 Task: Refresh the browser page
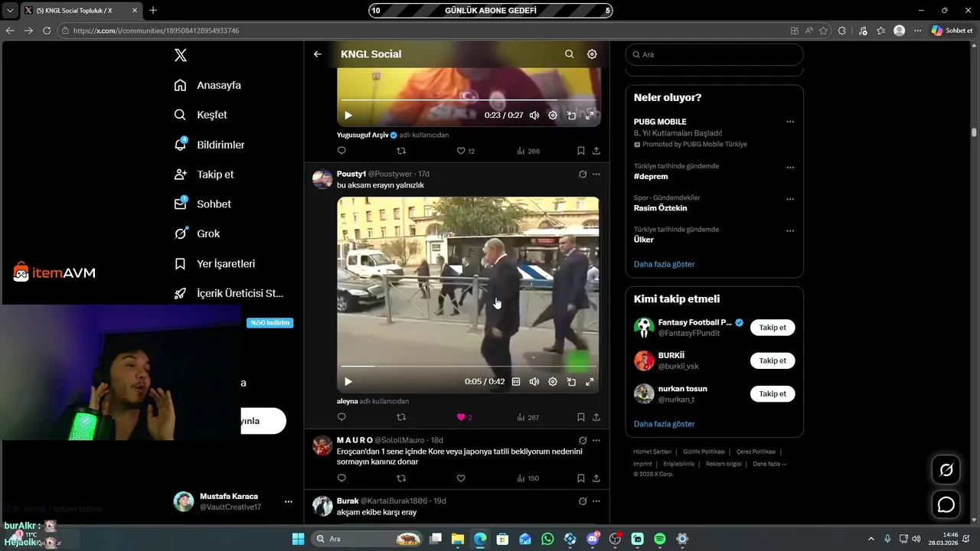point(47,31)
